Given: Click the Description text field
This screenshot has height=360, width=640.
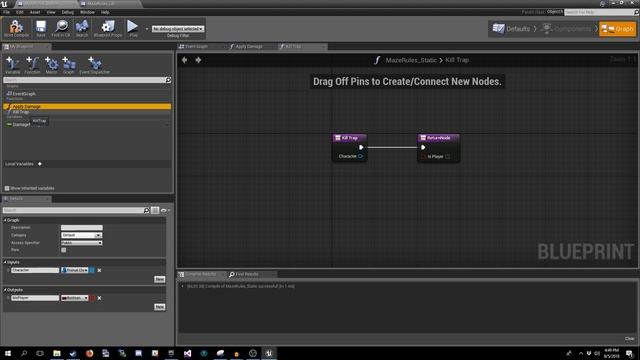Looking at the screenshot, I should point(82,228).
